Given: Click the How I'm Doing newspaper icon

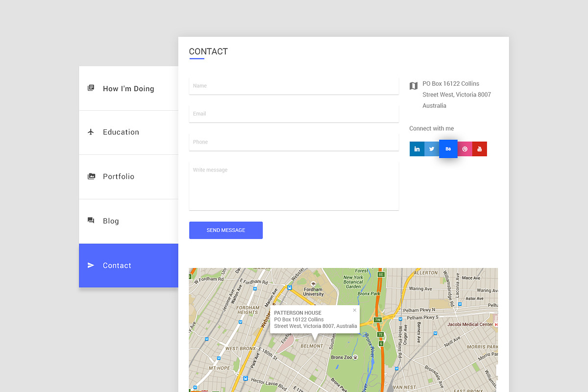Looking at the screenshot, I should click(x=91, y=88).
